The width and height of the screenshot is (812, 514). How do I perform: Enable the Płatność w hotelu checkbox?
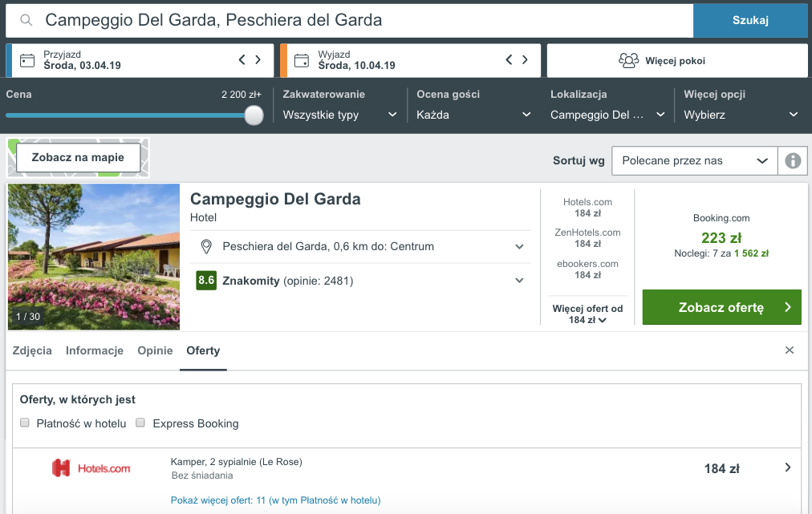click(x=25, y=423)
